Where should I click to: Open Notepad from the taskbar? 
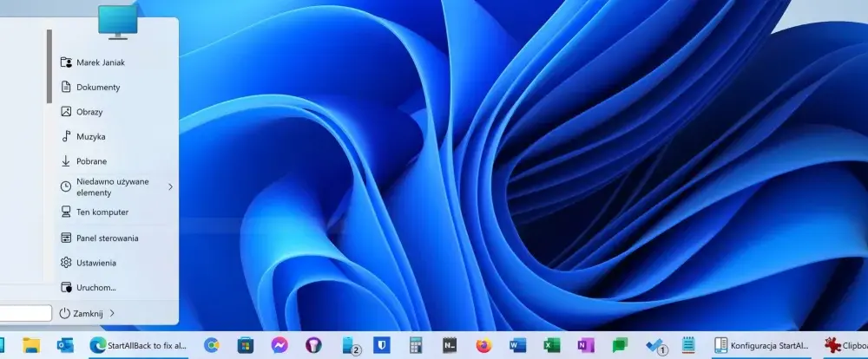click(688, 345)
